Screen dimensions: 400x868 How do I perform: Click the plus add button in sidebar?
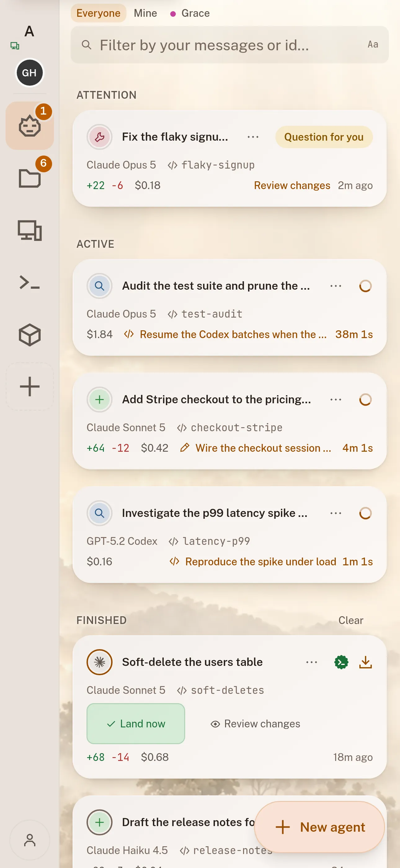(30, 387)
